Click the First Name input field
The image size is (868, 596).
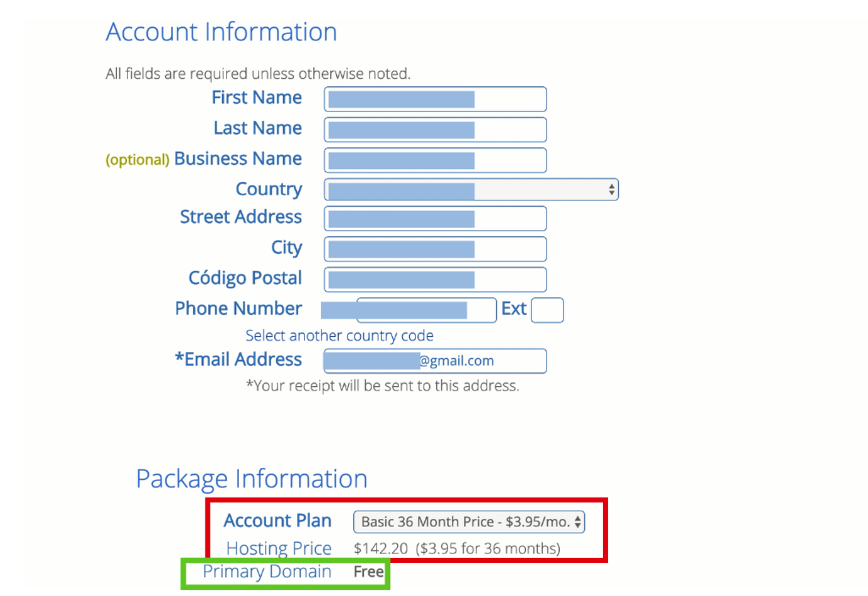pos(434,99)
